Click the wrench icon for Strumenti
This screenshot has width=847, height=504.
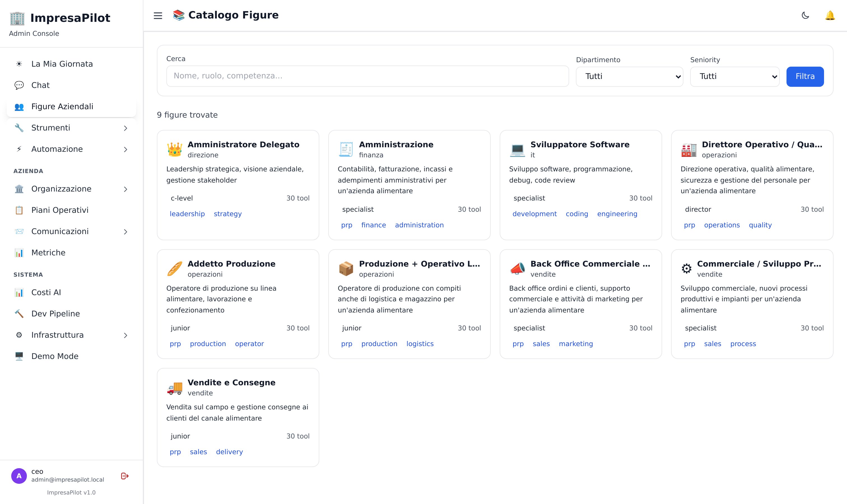pyautogui.click(x=19, y=128)
